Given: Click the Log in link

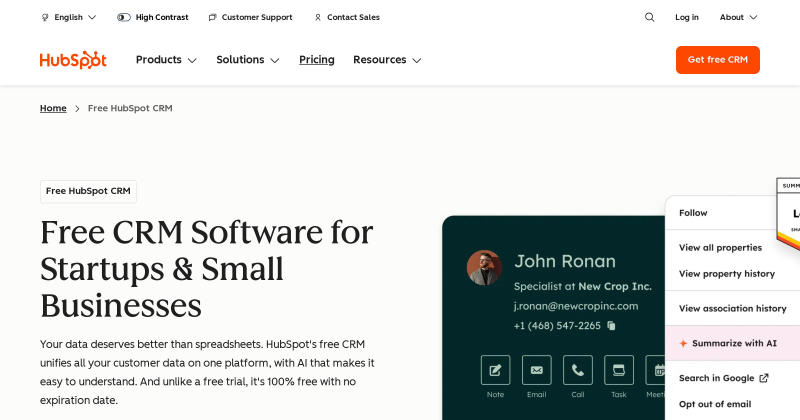Looking at the screenshot, I should click(x=687, y=17).
